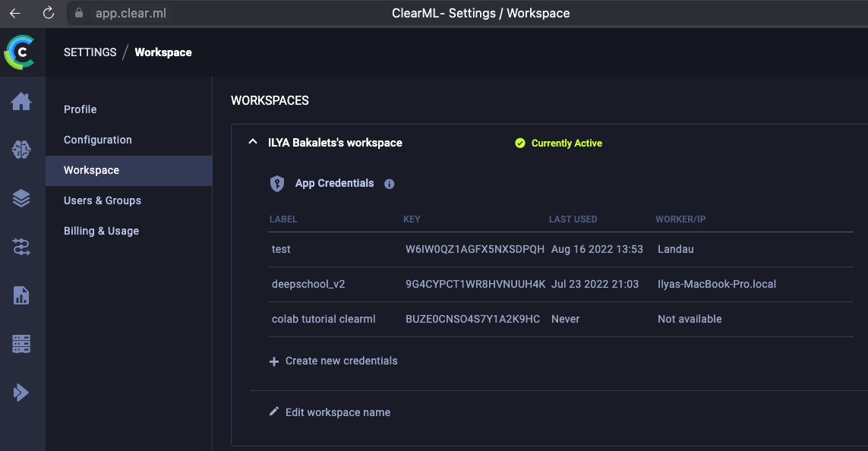This screenshot has height=451, width=868.
Task: Open the Reports chart document icon
Action: click(x=21, y=295)
